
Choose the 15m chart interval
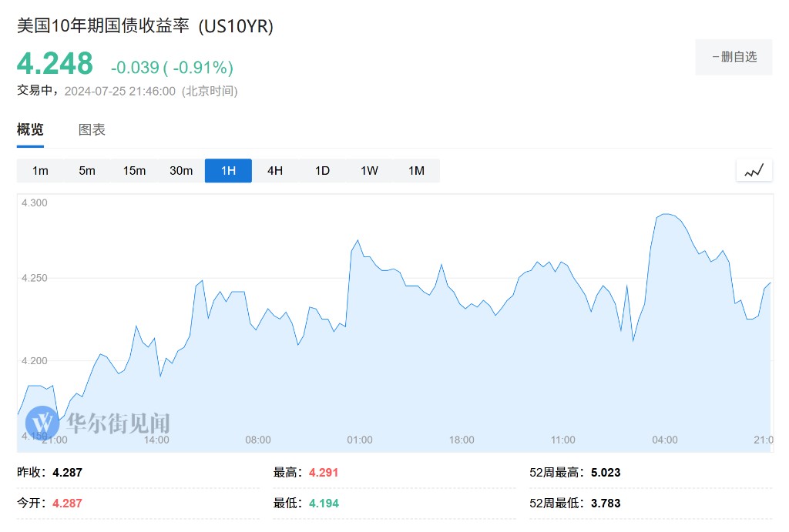(x=134, y=171)
